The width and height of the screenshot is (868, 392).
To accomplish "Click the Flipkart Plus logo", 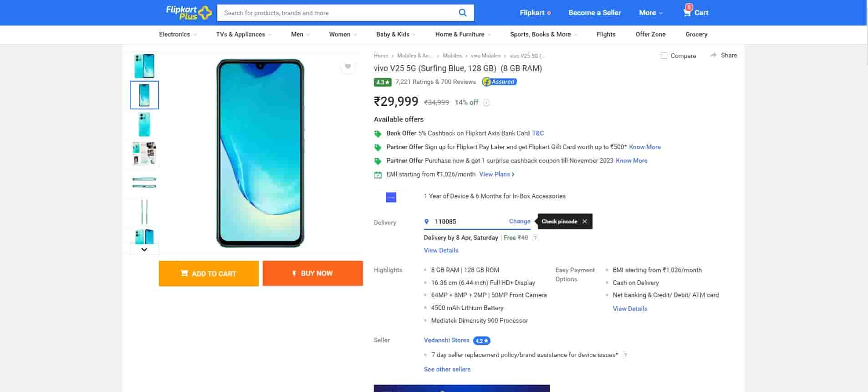I will (189, 13).
